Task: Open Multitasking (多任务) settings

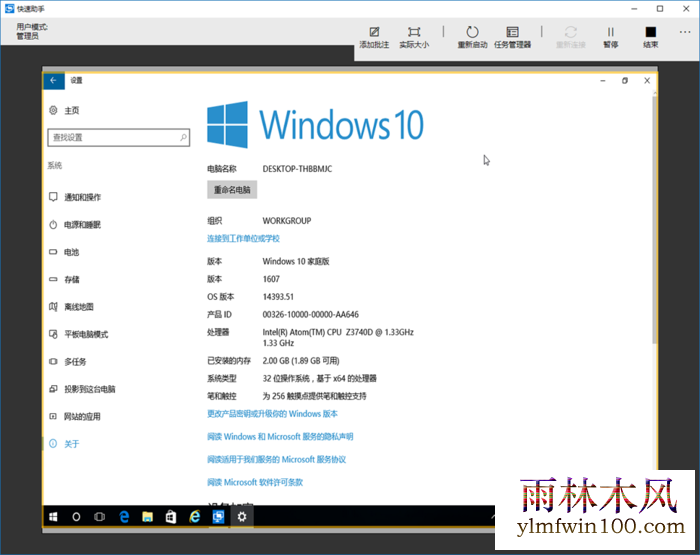Action: point(68,362)
